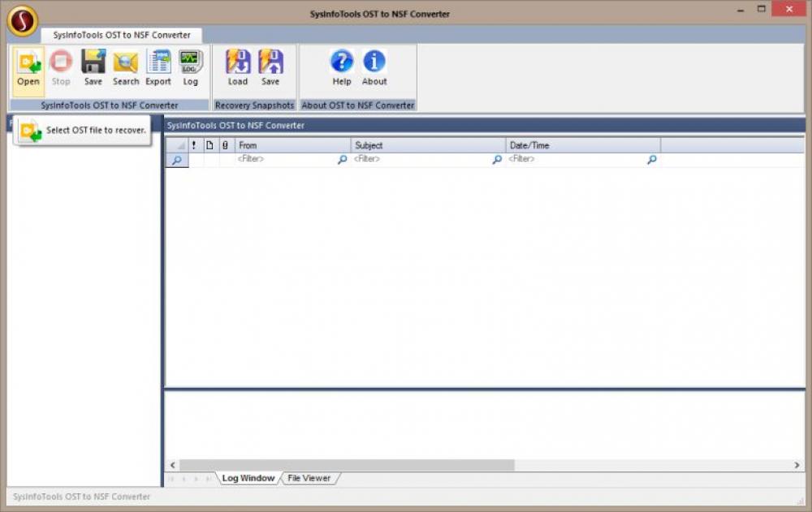Screen dimensions: 812x512
Task: Select the Log Window tab
Action: click(248, 478)
